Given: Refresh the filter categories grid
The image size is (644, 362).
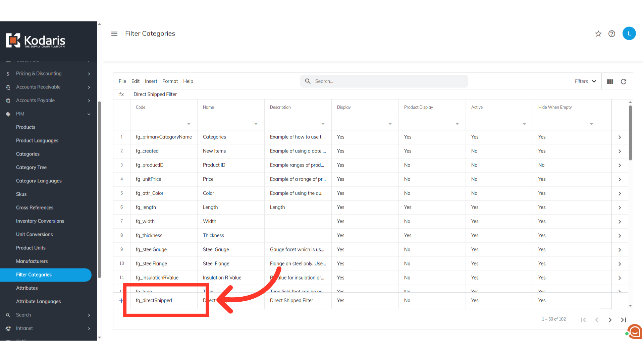Looking at the screenshot, I should (624, 81).
